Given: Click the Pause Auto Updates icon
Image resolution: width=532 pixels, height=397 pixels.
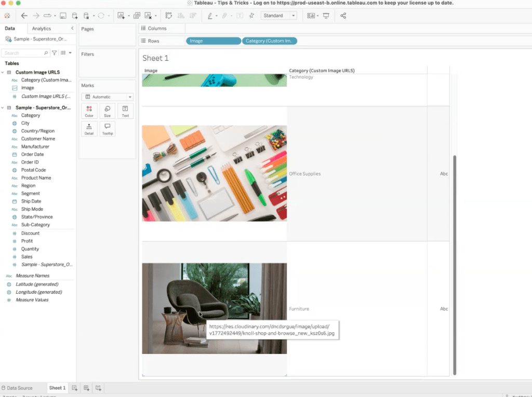Looking at the screenshot, I should tap(86, 16).
